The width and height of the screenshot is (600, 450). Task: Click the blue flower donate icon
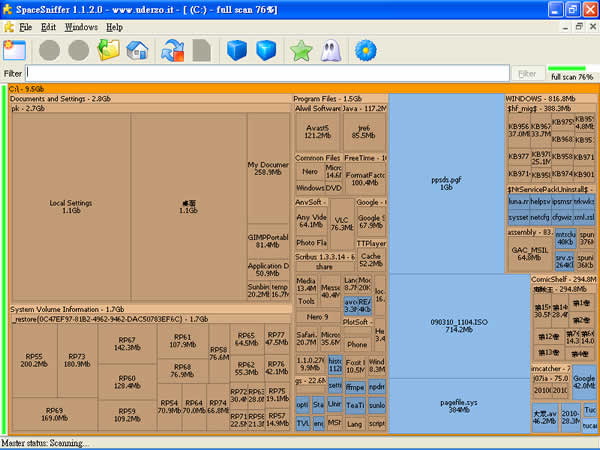pyautogui.click(x=366, y=49)
